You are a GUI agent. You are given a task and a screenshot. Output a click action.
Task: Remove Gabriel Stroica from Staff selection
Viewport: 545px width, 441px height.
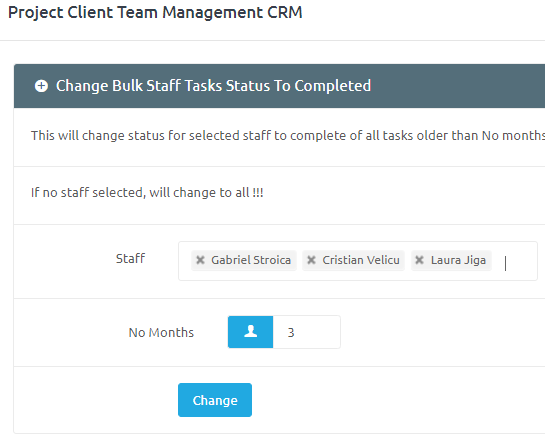[x=200, y=260]
